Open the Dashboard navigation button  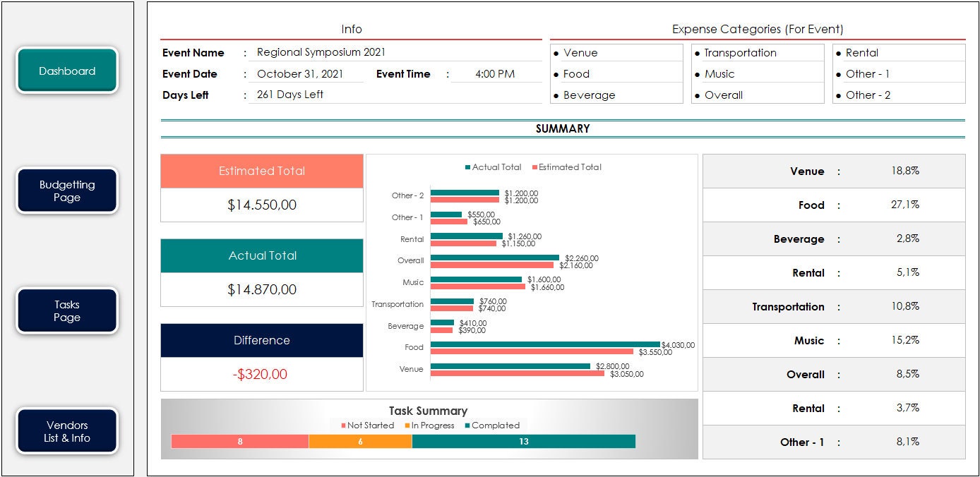pos(67,71)
